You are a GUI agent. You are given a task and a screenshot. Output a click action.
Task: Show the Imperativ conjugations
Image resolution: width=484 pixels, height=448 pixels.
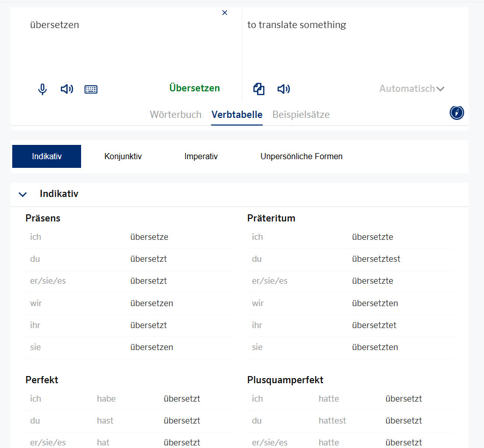201,157
